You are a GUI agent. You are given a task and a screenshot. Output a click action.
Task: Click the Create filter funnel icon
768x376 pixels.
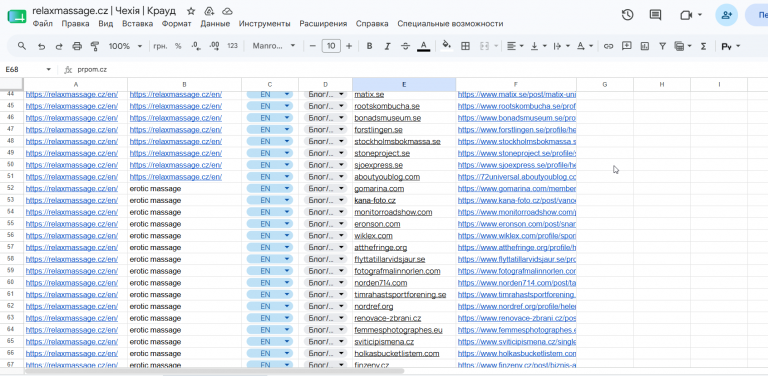[662, 46]
